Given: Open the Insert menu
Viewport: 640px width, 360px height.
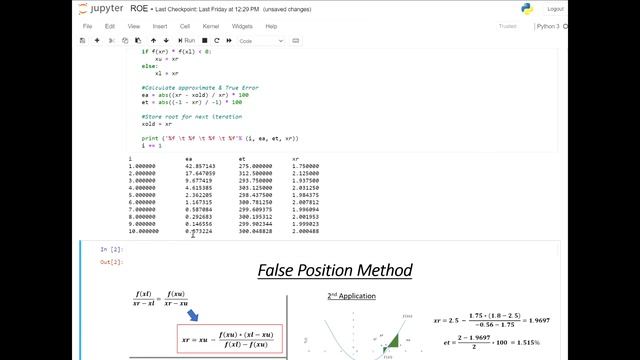Looking at the screenshot, I should pyautogui.click(x=160, y=26).
